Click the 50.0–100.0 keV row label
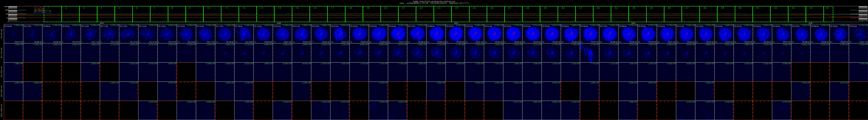This screenshot has width=868, height=120. (2, 110)
